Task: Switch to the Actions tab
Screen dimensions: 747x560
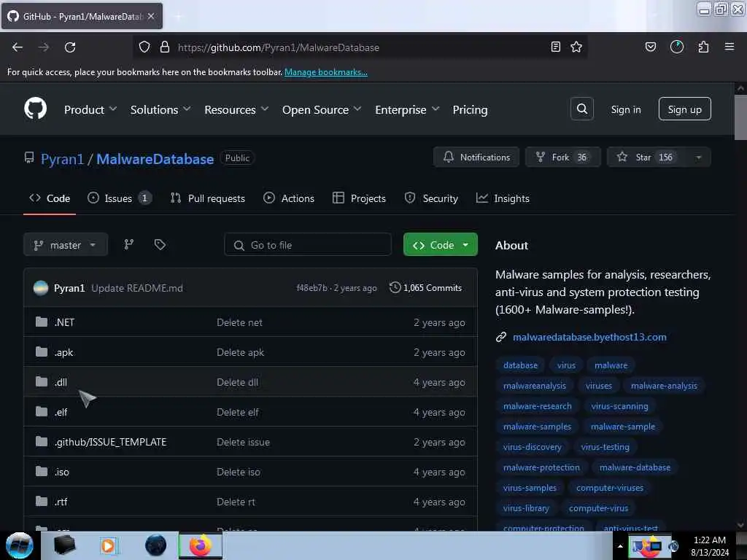Action: point(289,198)
